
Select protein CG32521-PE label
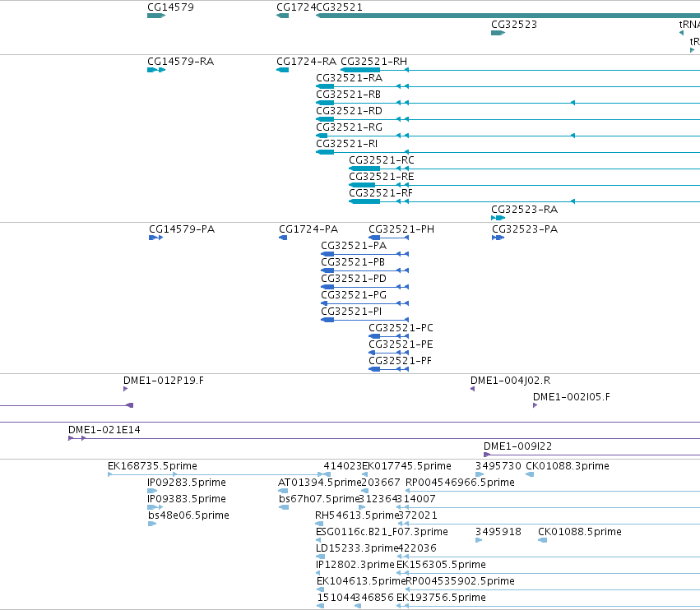tap(401, 344)
